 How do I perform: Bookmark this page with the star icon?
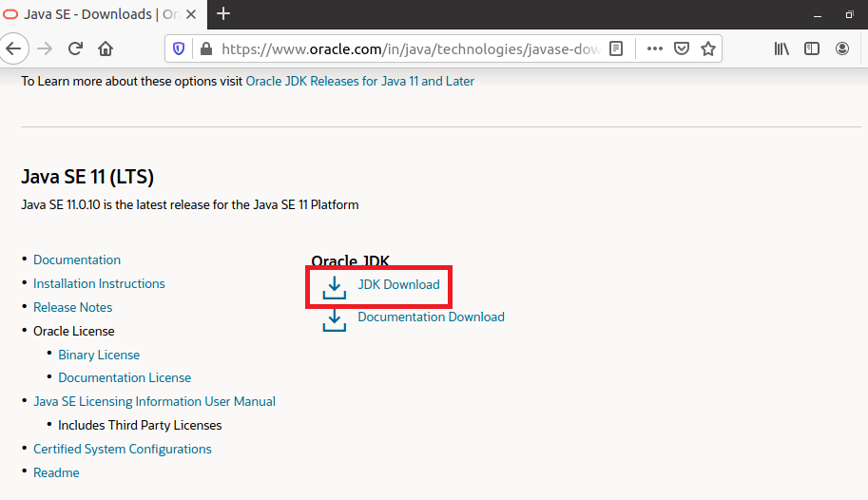coord(708,48)
